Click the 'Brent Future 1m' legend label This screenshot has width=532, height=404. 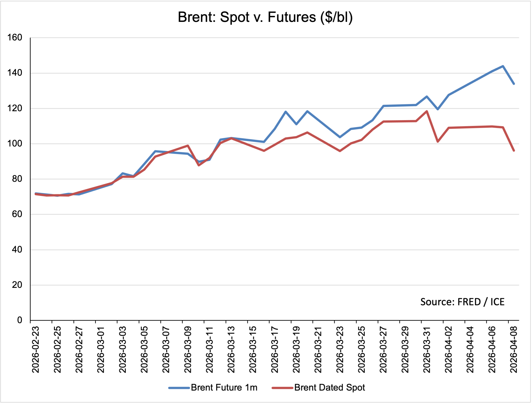click(x=224, y=388)
